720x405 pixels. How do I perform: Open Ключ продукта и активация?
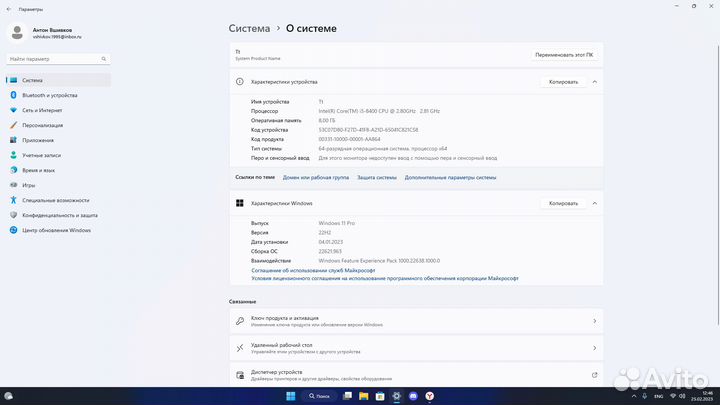pyautogui.click(x=416, y=321)
